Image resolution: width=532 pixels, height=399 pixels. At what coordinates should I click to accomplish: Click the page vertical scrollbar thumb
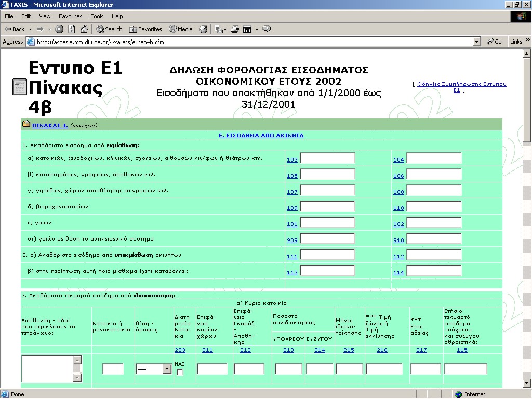[x=527, y=100]
